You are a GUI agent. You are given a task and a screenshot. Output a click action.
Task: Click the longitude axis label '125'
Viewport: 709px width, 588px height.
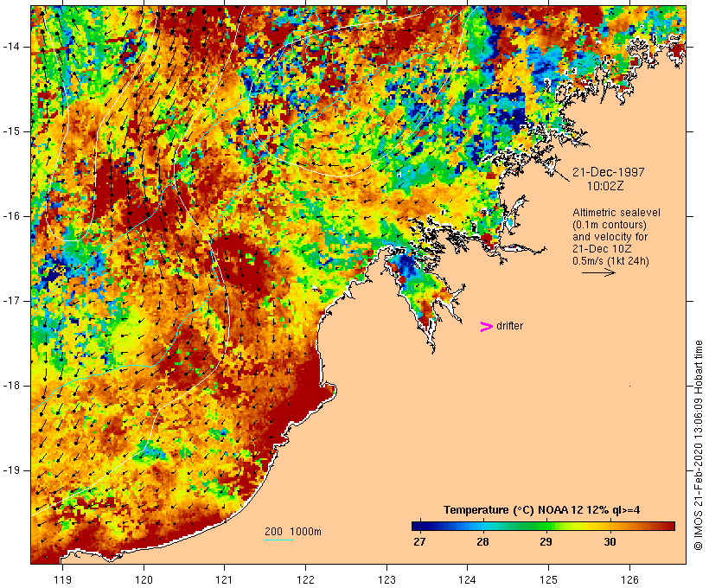(x=548, y=579)
